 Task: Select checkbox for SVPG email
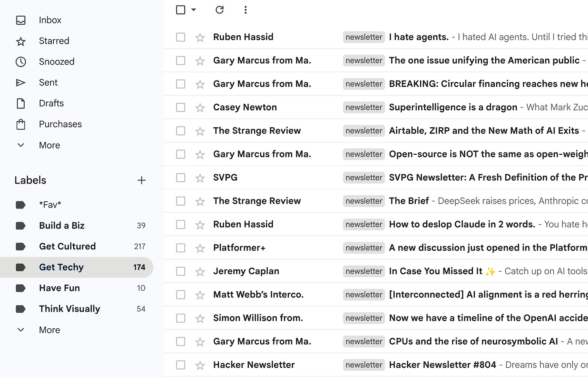click(181, 178)
